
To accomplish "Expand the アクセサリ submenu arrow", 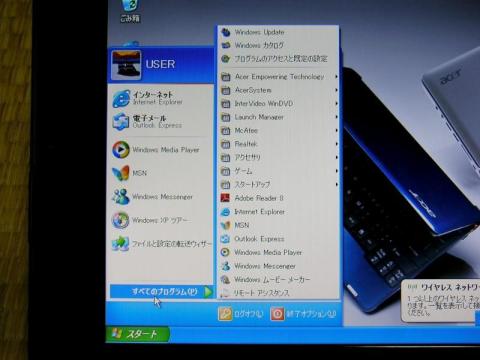I will pos(336,157).
